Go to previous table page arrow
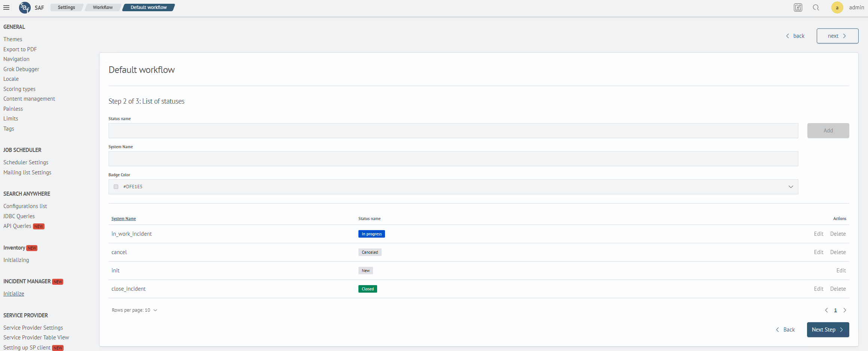Screen dimensions: 868x351 826,310
